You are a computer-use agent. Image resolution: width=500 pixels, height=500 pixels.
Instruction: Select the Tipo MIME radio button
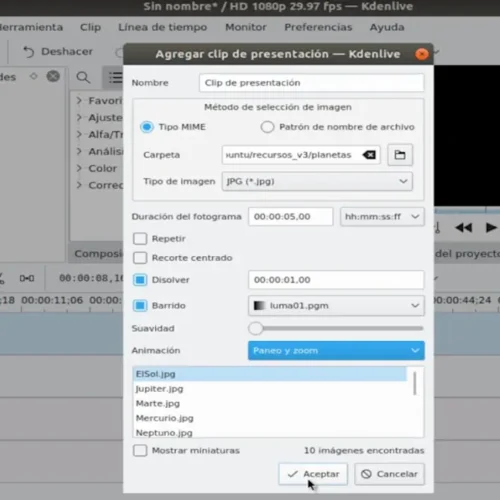[147, 127]
